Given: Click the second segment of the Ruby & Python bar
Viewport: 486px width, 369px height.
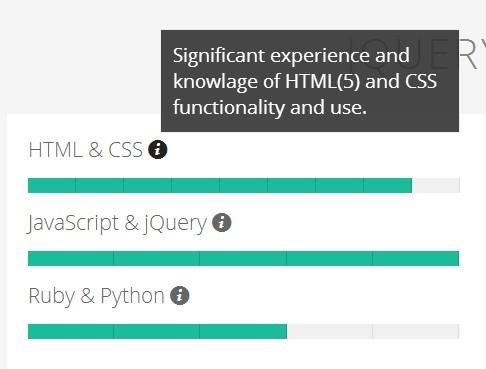Looking at the screenshot, I should tap(157, 331).
